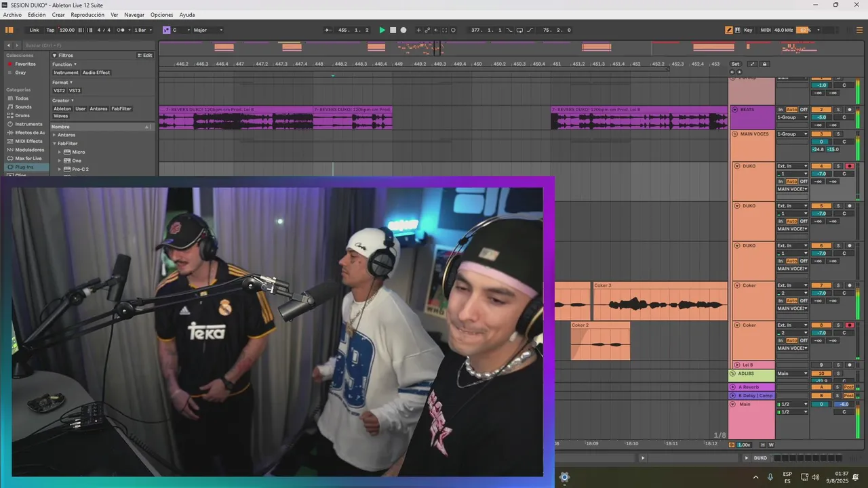Expand the Antares folder
868x488 pixels.
(x=54, y=135)
